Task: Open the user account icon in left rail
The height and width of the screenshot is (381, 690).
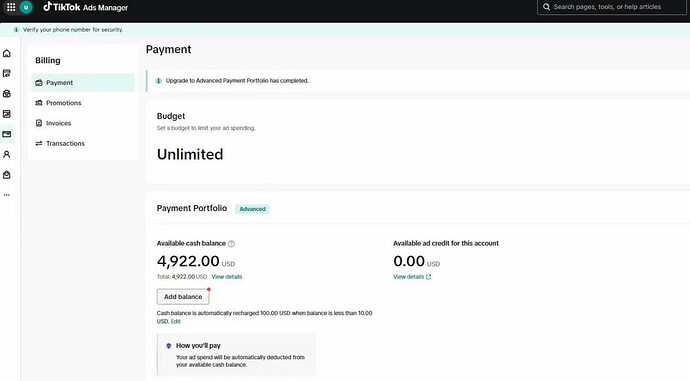Action: [x=7, y=154]
